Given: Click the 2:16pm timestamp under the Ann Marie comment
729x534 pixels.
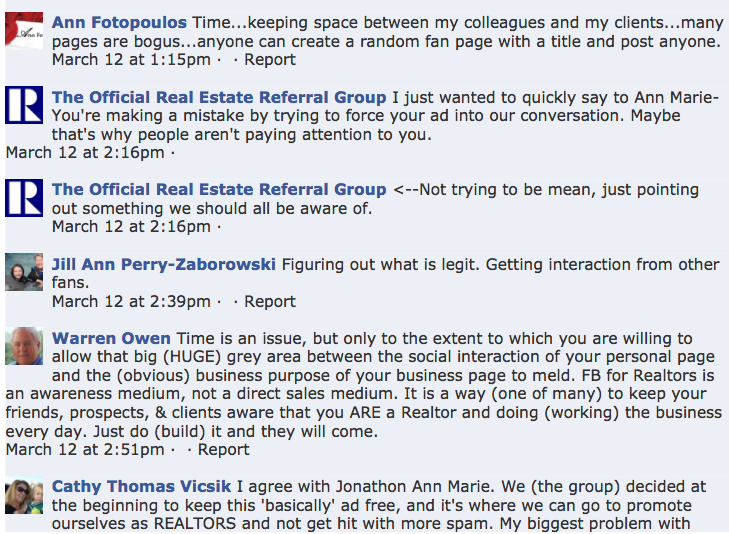Looking at the screenshot, I should pyautogui.click(x=85, y=152).
